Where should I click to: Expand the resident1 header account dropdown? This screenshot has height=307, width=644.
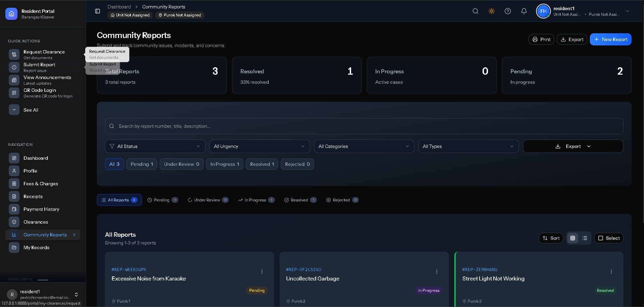tap(628, 11)
